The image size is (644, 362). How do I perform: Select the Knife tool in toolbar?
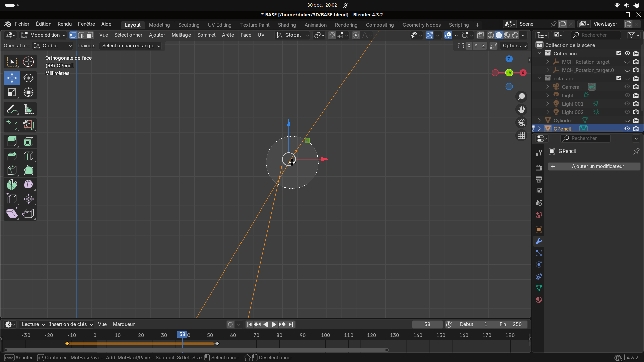click(x=12, y=170)
